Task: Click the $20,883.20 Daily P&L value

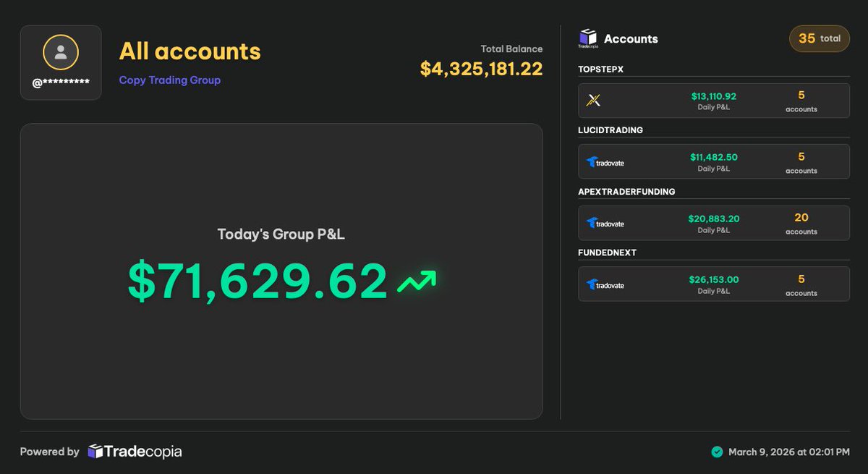Action: tap(714, 219)
